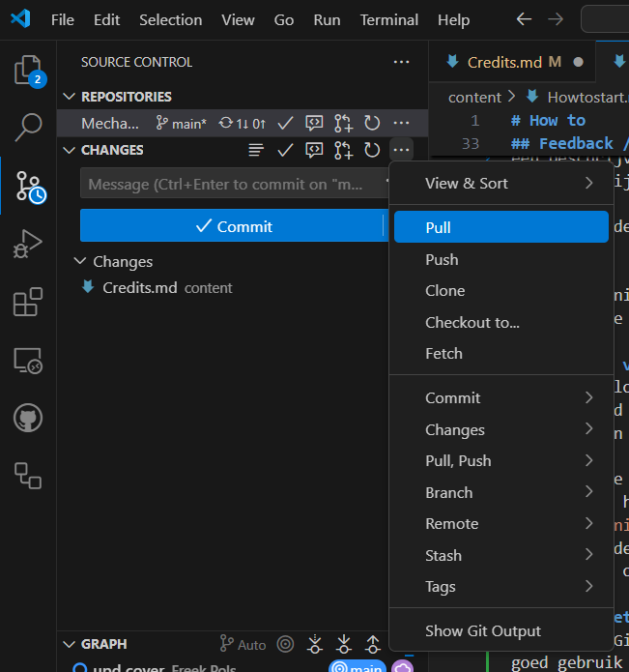Select Fetch from the context menu
Image resolution: width=629 pixels, height=672 pixels.
[x=501, y=354]
